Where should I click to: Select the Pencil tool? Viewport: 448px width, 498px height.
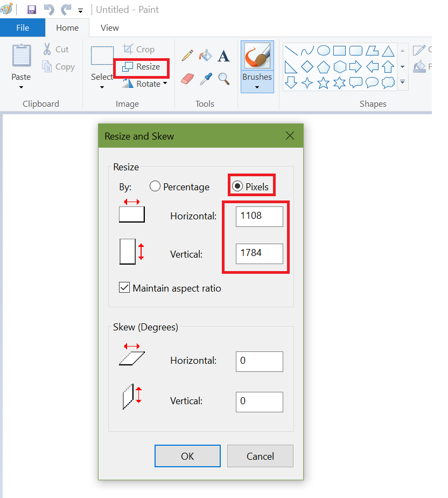click(x=187, y=55)
